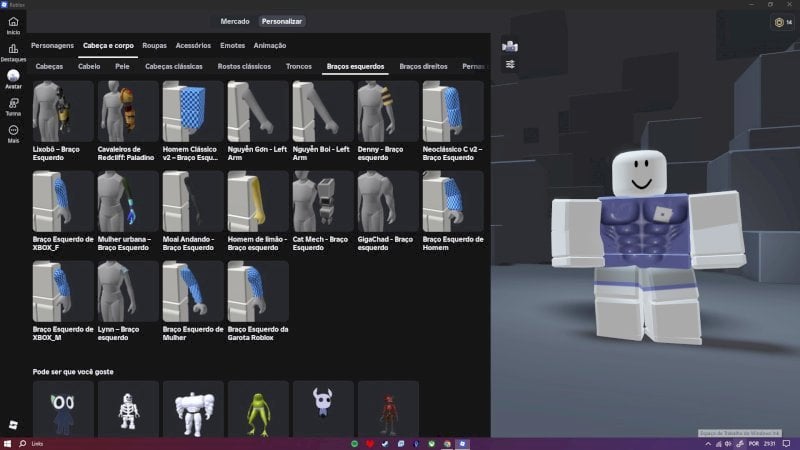Click the taskbar clock showing 23:31
This screenshot has width=800, height=450.
coord(769,444)
